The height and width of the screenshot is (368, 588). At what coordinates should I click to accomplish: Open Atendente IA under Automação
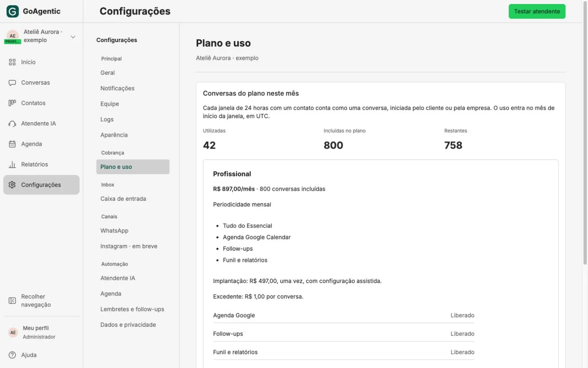133,278
